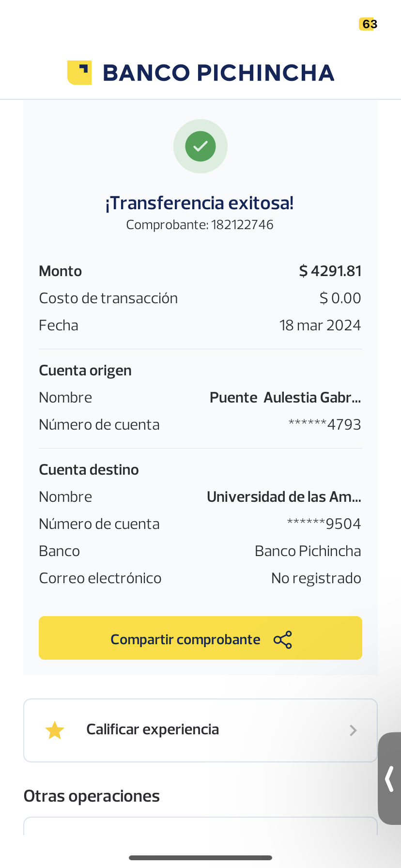
Task: Tap the green success checkmark icon
Action: [x=200, y=146]
